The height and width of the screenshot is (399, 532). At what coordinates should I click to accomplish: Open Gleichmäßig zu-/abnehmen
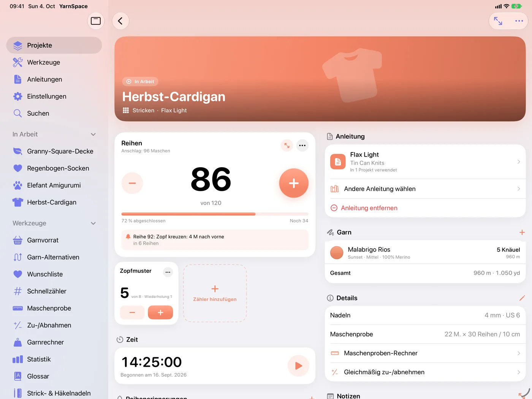[x=425, y=372]
